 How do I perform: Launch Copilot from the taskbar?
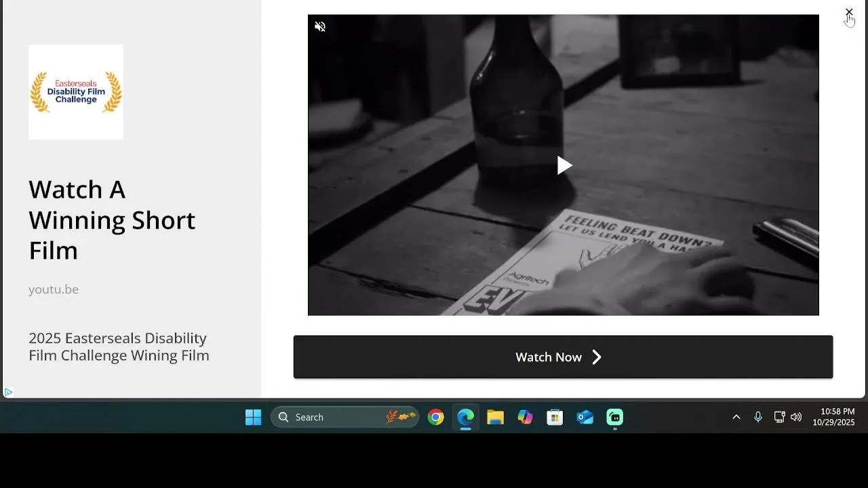[526, 418]
